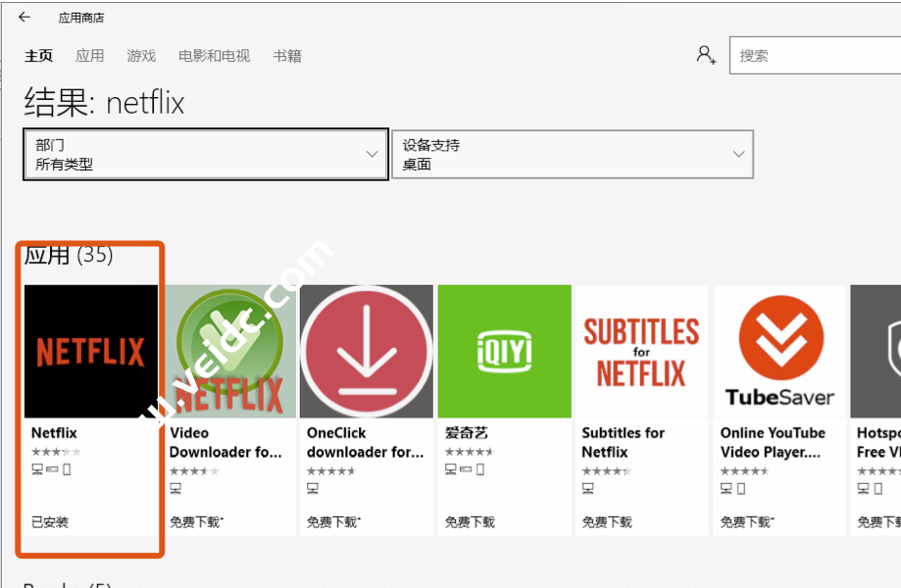Open the account sign-in icon

tap(706, 55)
